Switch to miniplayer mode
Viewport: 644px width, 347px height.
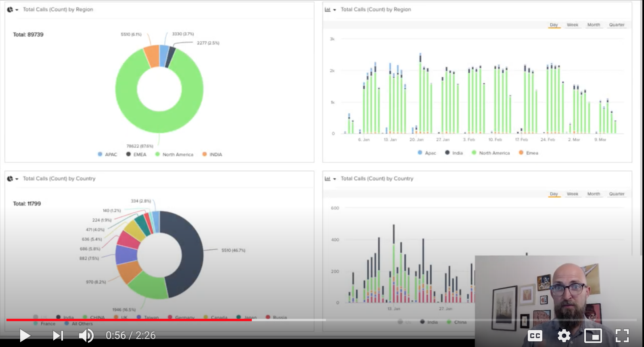coord(593,335)
